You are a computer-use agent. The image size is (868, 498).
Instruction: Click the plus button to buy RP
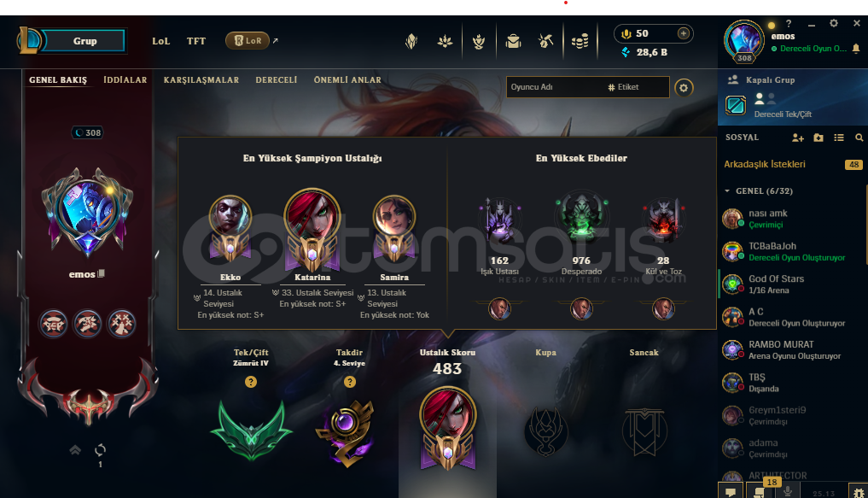coord(684,34)
